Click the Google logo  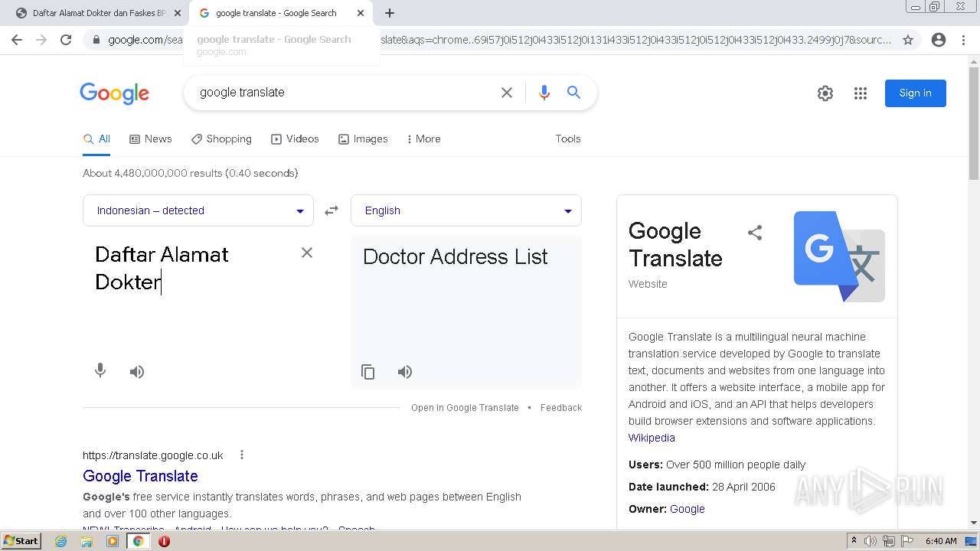tap(115, 93)
